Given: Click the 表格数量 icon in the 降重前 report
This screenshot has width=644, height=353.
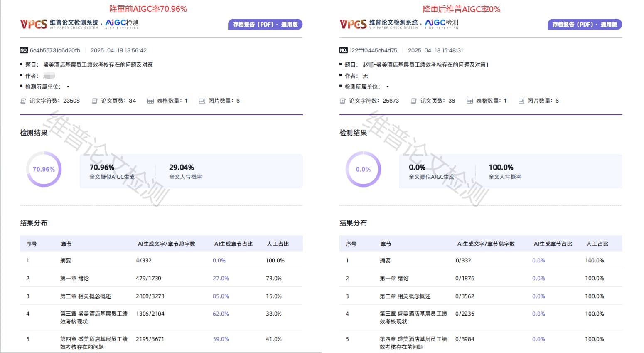Looking at the screenshot, I should pyautogui.click(x=150, y=101).
